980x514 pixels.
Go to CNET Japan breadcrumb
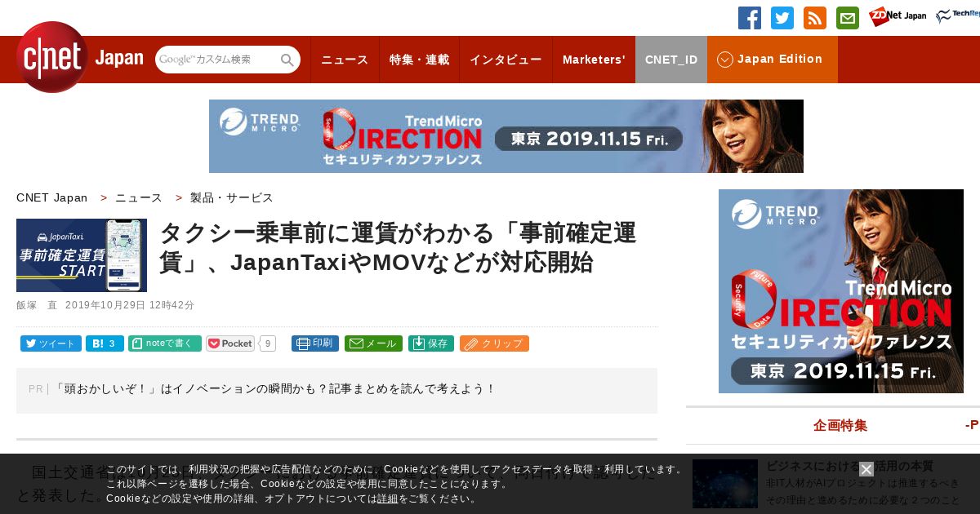[x=51, y=197]
